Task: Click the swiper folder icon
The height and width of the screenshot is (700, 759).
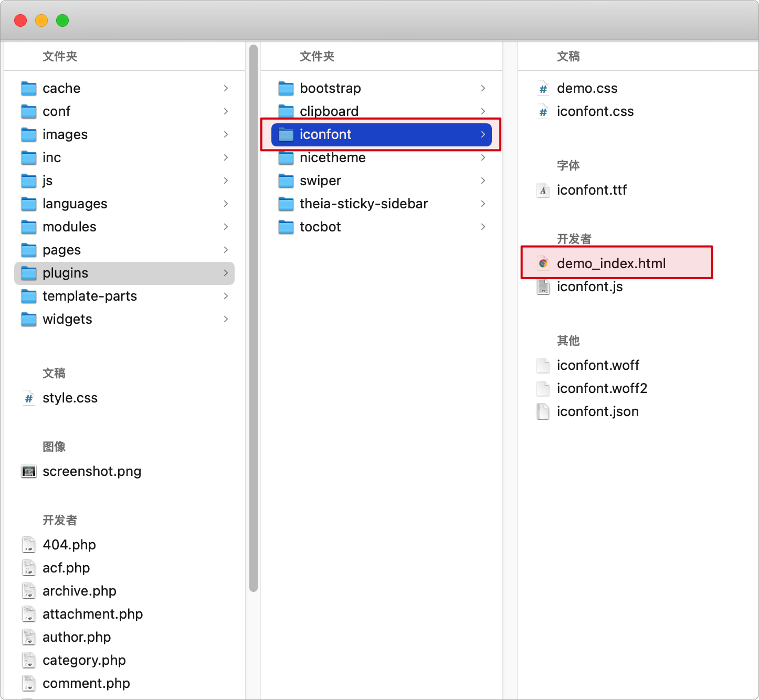Action: (286, 181)
